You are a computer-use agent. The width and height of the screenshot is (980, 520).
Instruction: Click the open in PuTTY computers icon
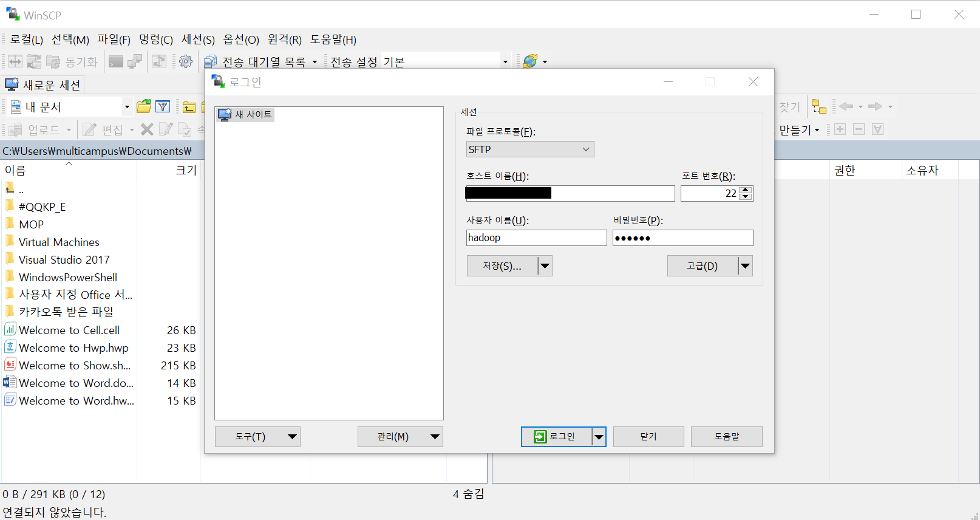point(135,61)
